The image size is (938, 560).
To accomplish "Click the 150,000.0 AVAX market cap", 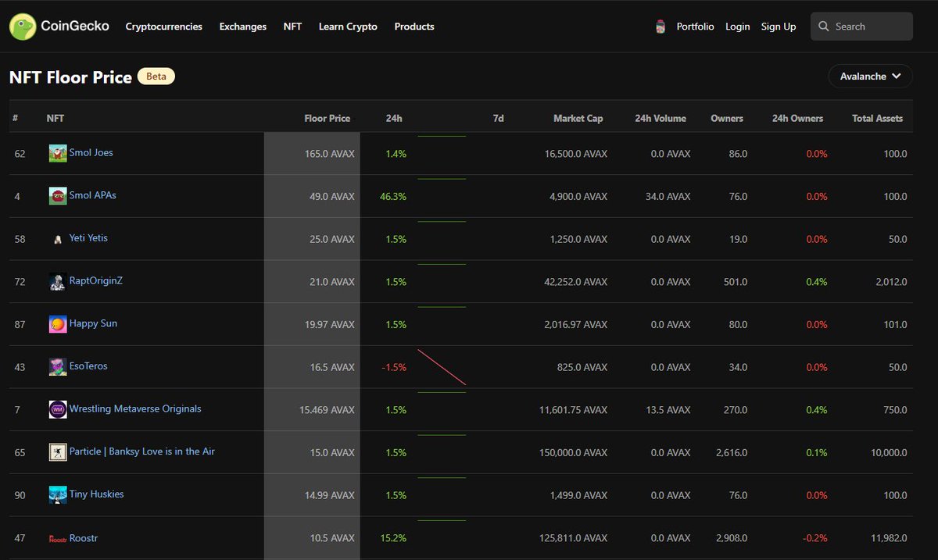I will click(x=573, y=452).
